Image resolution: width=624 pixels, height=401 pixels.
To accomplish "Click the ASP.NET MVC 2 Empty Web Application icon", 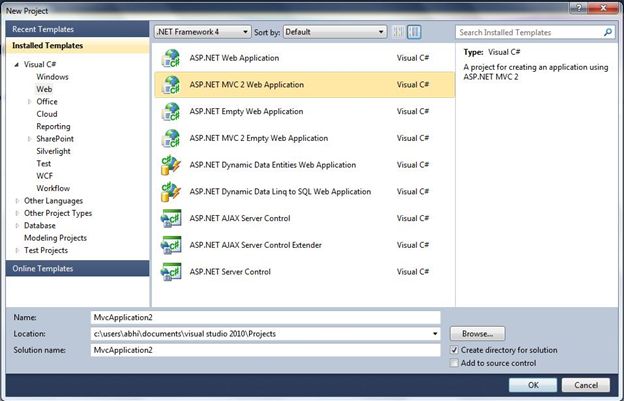I will tap(171, 137).
